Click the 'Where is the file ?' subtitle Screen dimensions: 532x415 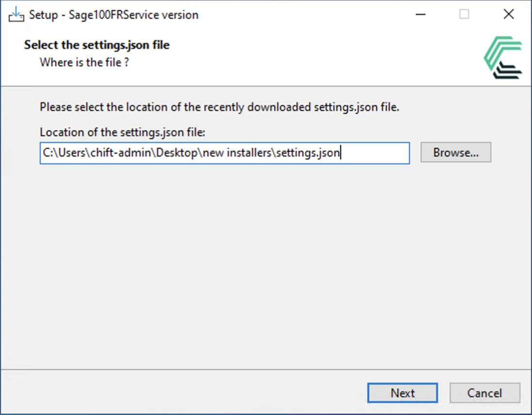click(x=84, y=62)
